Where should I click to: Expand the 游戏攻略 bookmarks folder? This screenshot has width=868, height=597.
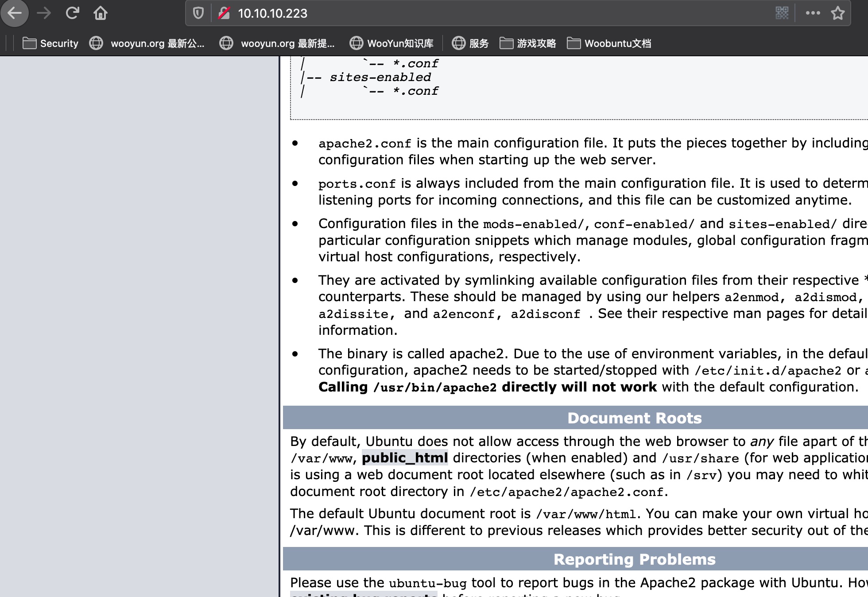point(528,43)
